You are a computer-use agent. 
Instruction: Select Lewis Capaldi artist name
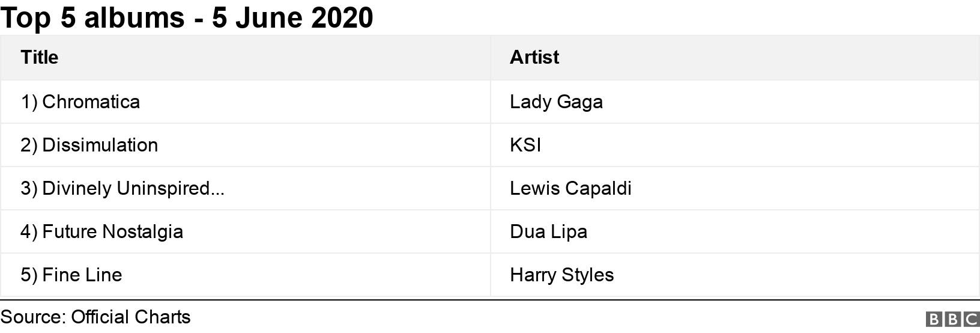pos(570,188)
